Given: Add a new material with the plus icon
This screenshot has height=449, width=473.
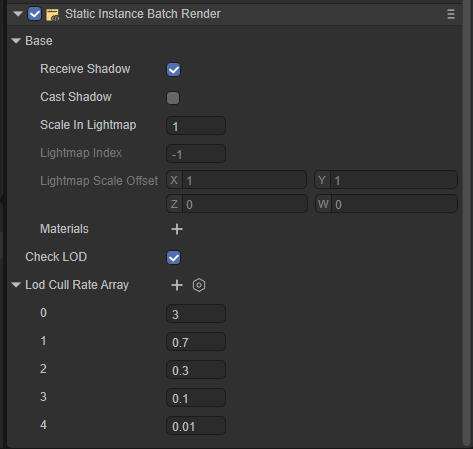Looking at the screenshot, I should click(x=177, y=229).
